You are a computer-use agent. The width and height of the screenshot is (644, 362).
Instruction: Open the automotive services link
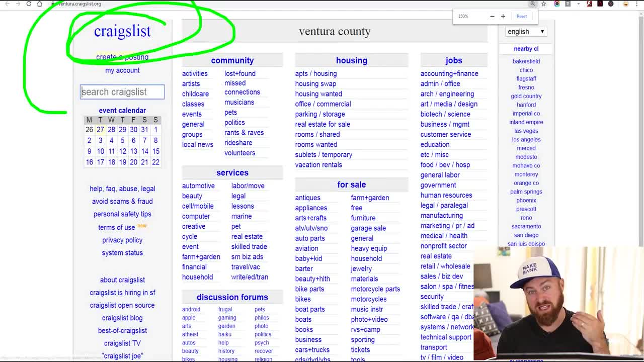pyautogui.click(x=198, y=186)
